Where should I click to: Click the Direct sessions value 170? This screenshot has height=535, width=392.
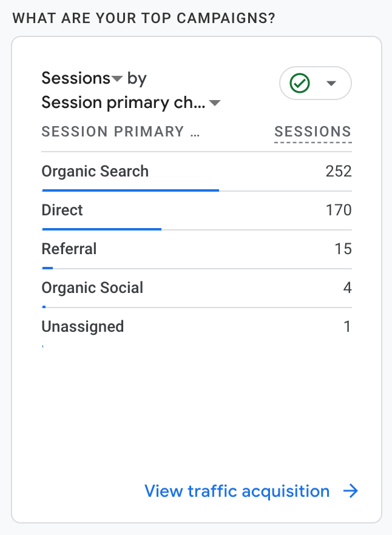pyautogui.click(x=339, y=210)
